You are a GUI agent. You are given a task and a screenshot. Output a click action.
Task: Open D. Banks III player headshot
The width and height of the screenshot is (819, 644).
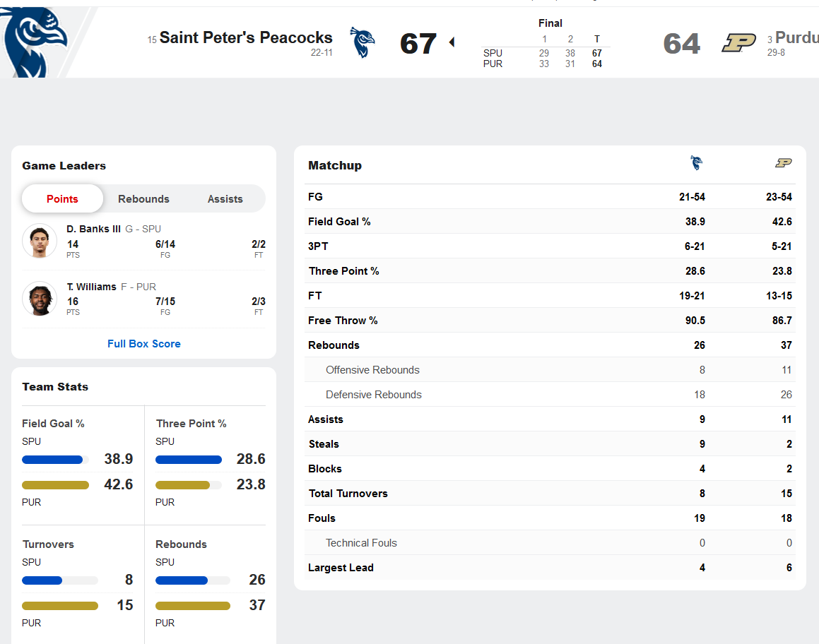click(40, 241)
